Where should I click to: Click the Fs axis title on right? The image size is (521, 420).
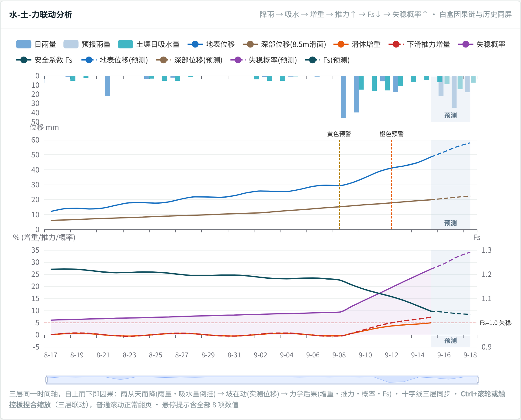(477, 237)
